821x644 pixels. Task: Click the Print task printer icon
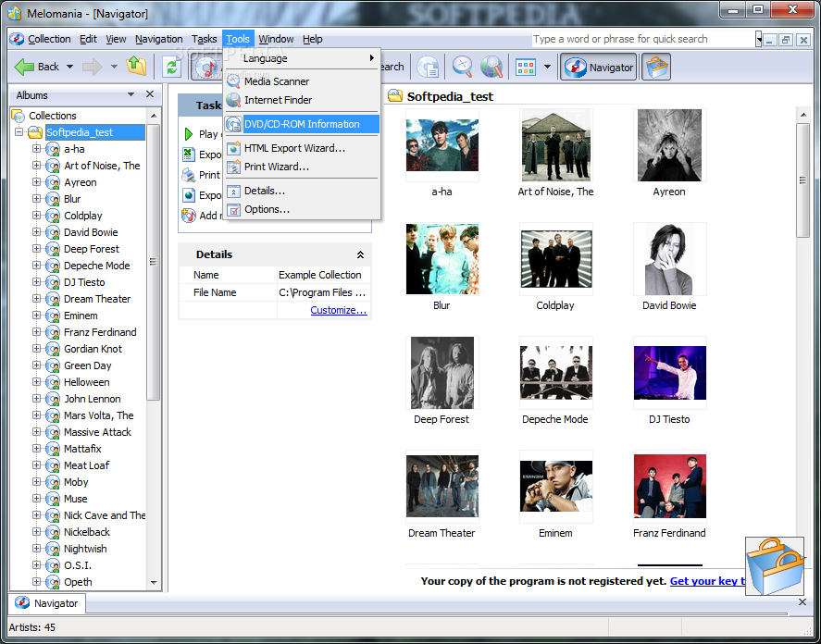point(189,175)
